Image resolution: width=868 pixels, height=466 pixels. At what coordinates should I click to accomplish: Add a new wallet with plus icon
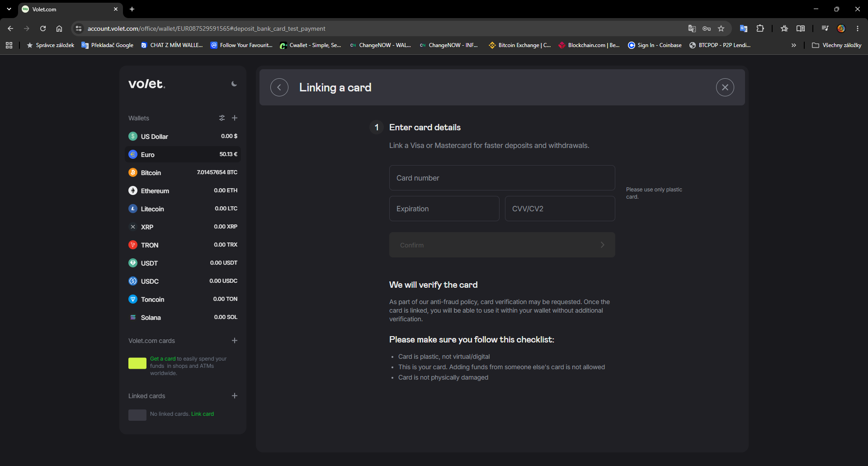(235, 118)
